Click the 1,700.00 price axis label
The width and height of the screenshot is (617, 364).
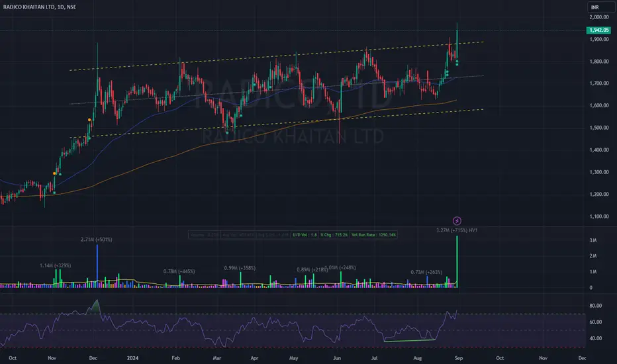(x=599, y=83)
